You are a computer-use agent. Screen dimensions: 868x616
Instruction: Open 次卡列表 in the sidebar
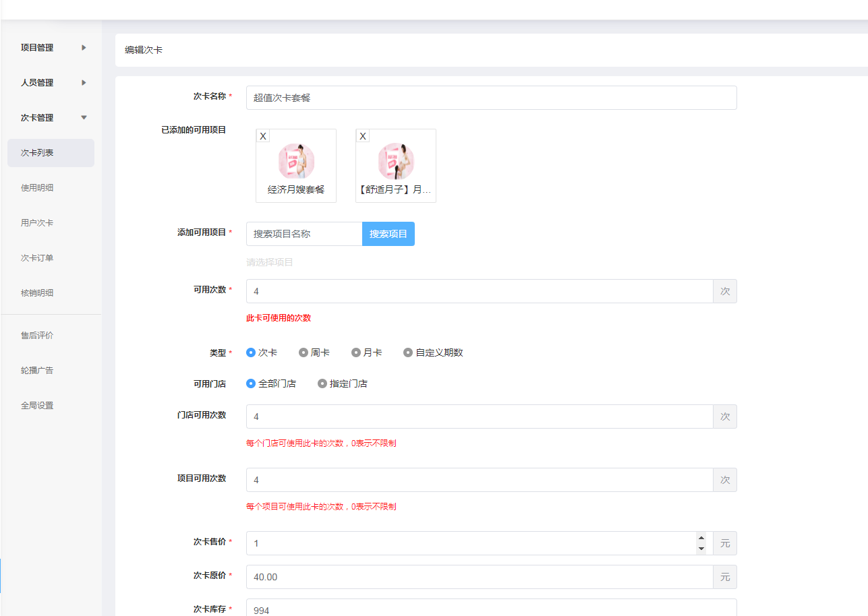51,153
